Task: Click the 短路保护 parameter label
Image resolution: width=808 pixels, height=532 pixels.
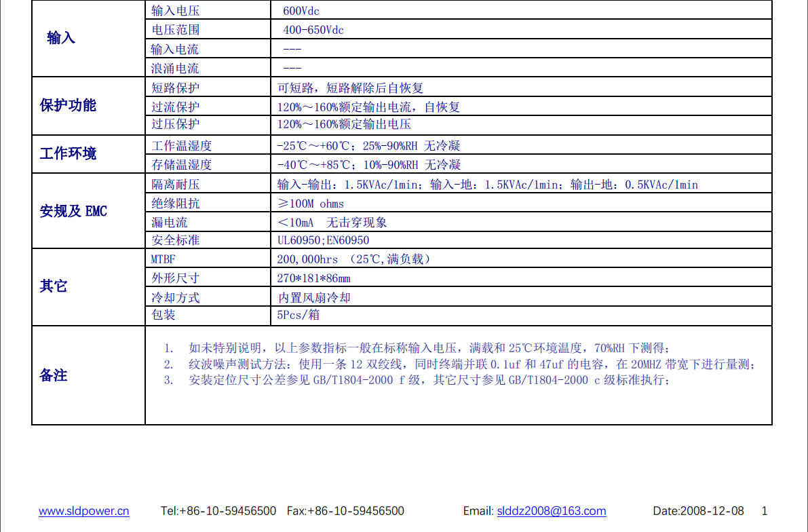Action: click(176, 88)
